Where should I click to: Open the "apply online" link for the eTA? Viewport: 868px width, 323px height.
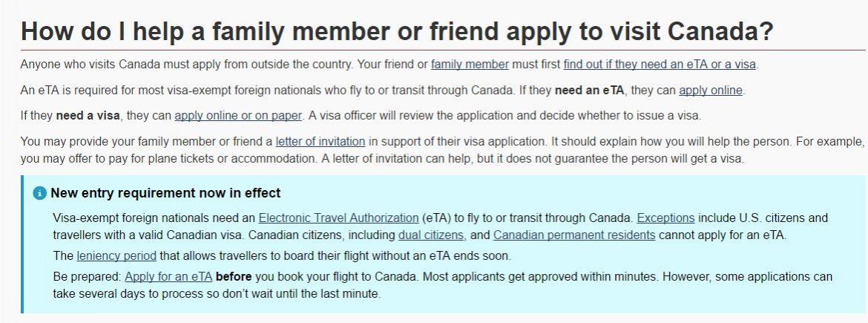coord(710,91)
